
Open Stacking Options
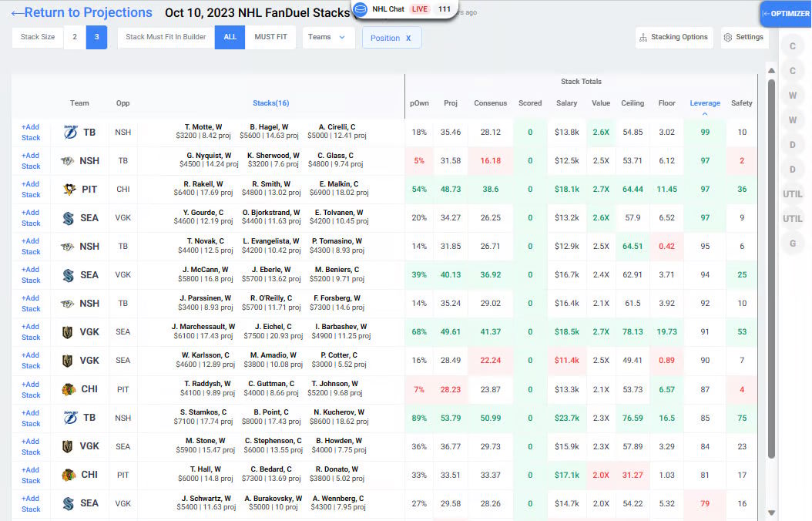coord(674,37)
